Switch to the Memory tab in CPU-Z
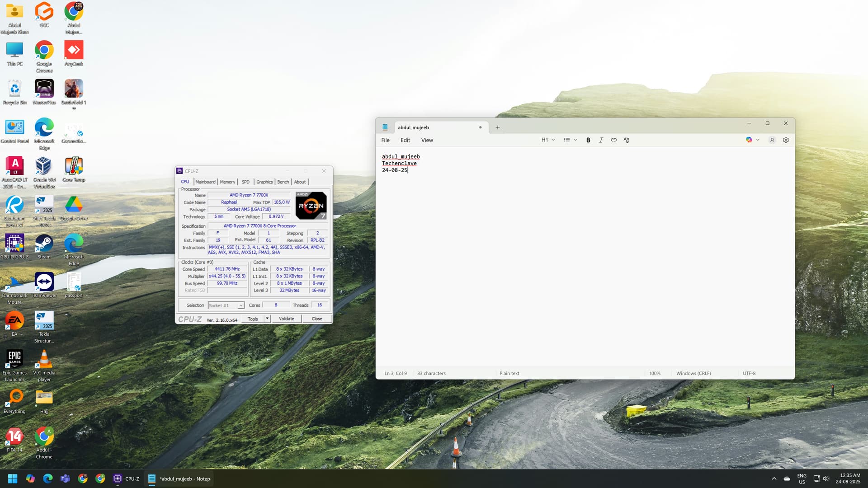 pyautogui.click(x=227, y=182)
